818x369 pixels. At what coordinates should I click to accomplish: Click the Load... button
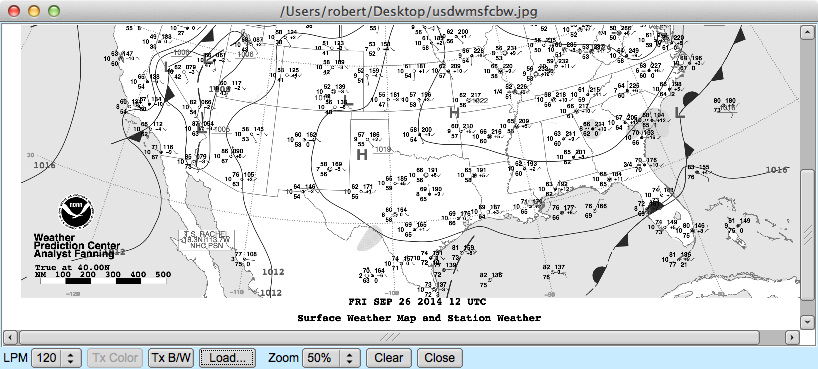click(227, 358)
